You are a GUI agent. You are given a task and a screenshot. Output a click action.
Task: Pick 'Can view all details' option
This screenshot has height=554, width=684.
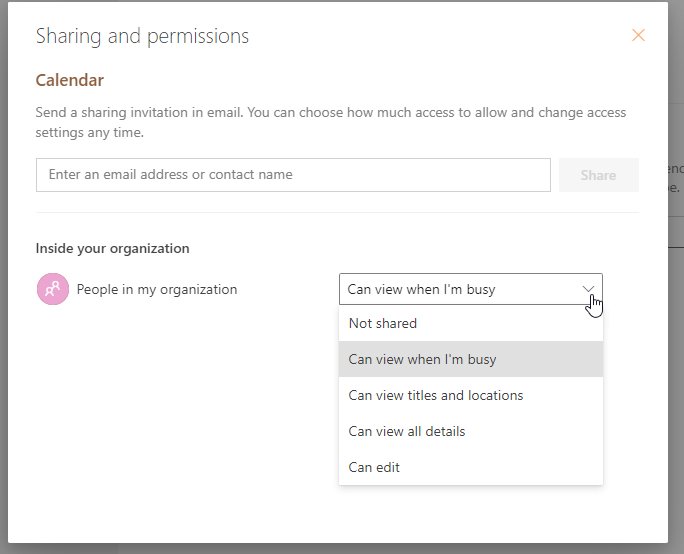[x=471, y=431]
